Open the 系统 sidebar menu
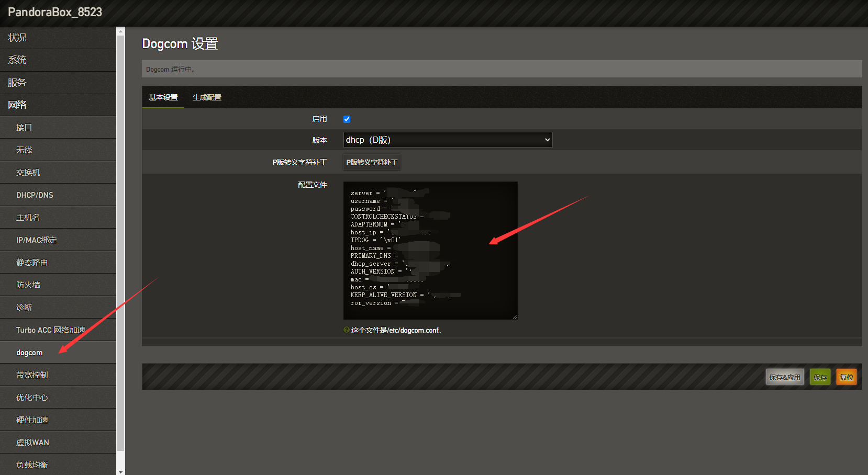The image size is (868, 475). coord(58,60)
